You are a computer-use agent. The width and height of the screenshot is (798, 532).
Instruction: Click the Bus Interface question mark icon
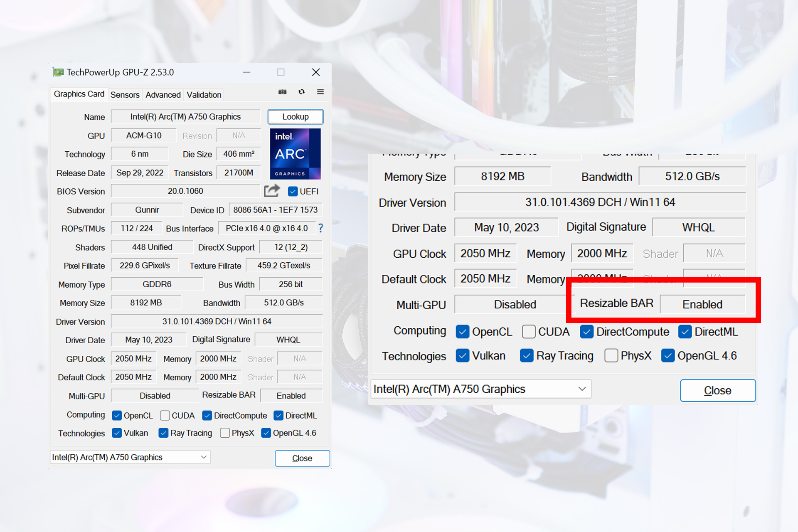pyautogui.click(x=320, y=228)
